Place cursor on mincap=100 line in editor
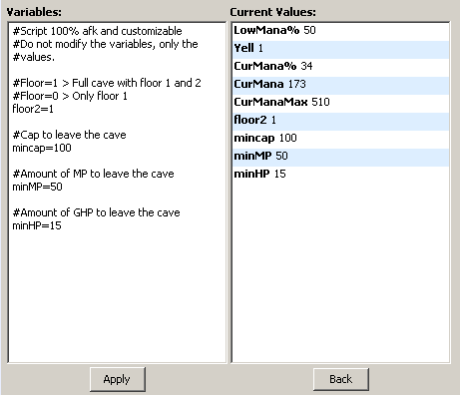This screenshot has height=395, width=460. (x=42, y=148)
